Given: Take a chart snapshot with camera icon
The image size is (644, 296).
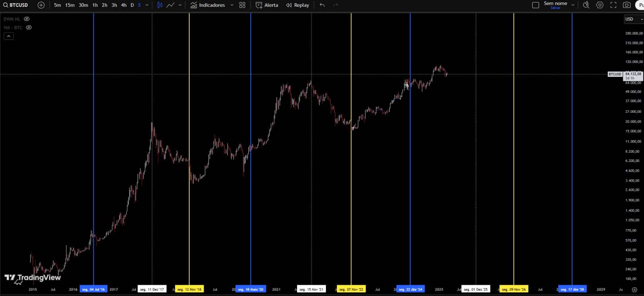Looking at the screenshot, I should coord(627,5).
